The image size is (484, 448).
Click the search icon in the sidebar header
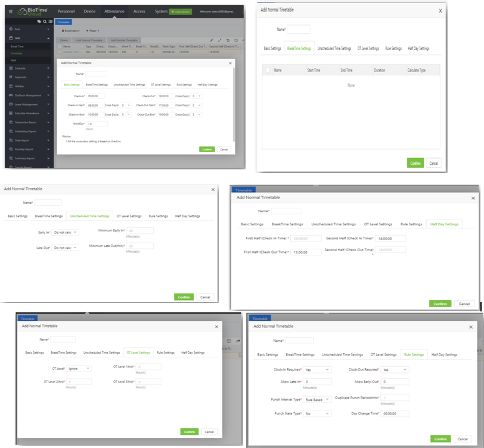pyautogui.click(x=44, y=21)
